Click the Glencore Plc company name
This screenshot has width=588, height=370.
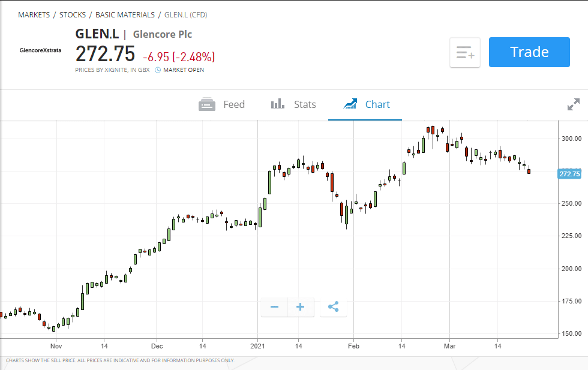(163, 35)
